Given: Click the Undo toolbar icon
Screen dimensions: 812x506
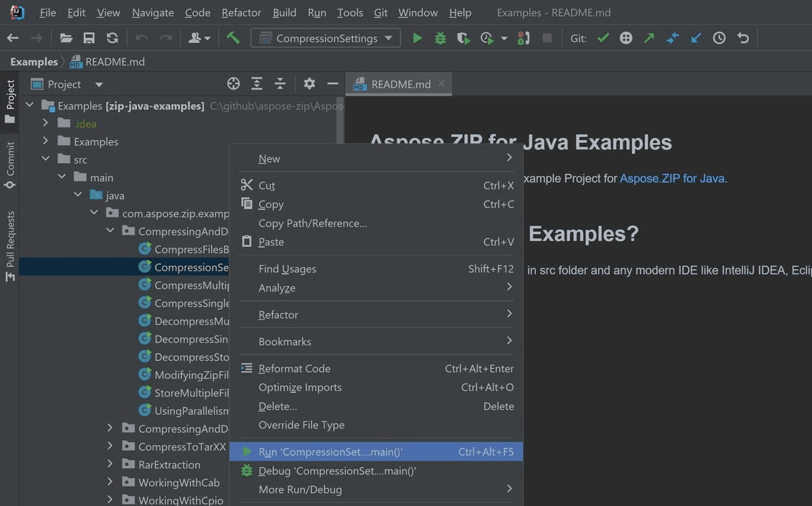Looking at the screenshot, I should coord(141,38).
